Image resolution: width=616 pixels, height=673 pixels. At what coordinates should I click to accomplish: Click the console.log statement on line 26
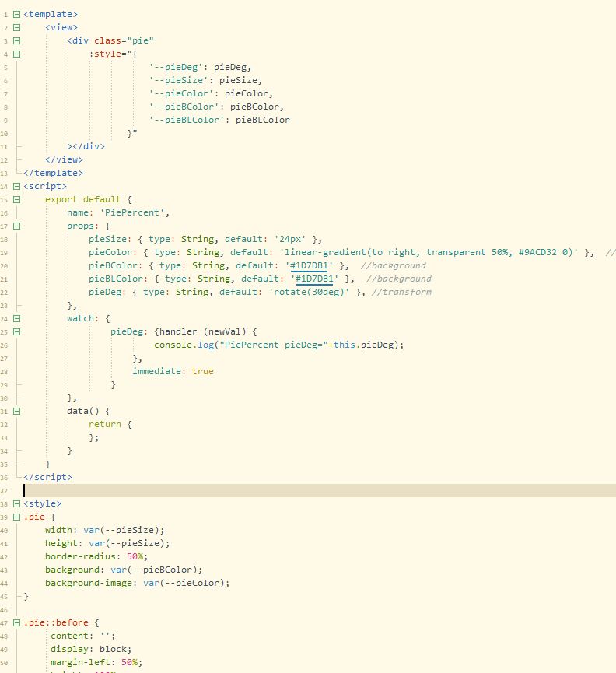278,345
